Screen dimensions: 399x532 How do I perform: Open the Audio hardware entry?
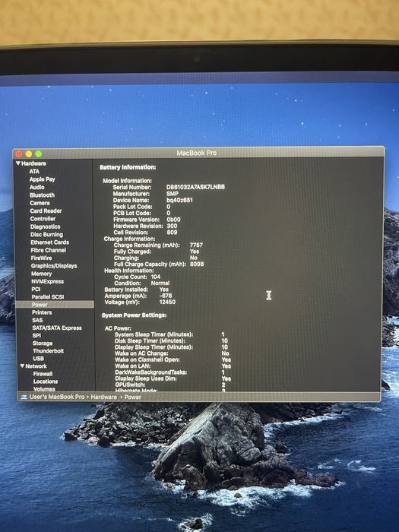[x=37, y=187]
